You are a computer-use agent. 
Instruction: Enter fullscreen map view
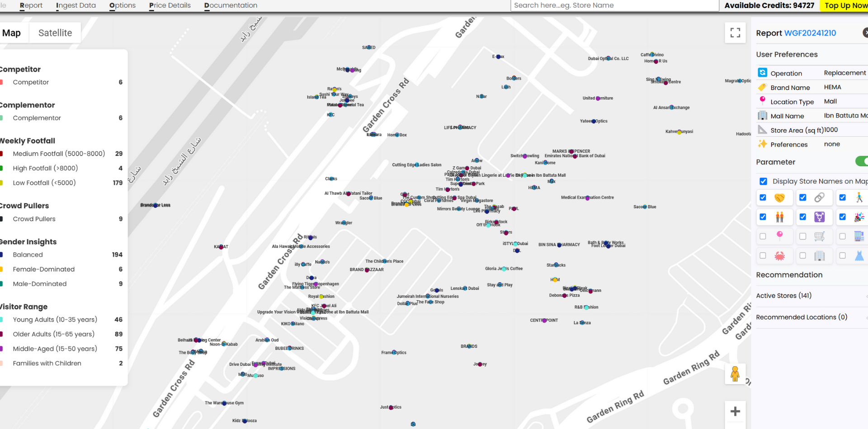coord(735,33)
